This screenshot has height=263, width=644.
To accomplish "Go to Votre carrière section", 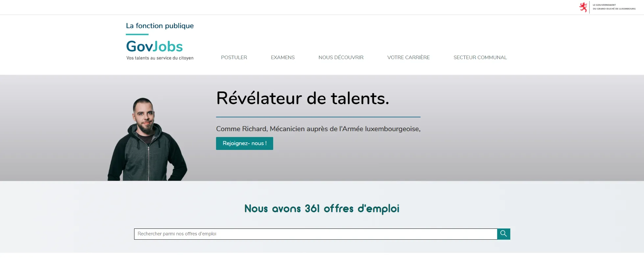I will point(408,58).
